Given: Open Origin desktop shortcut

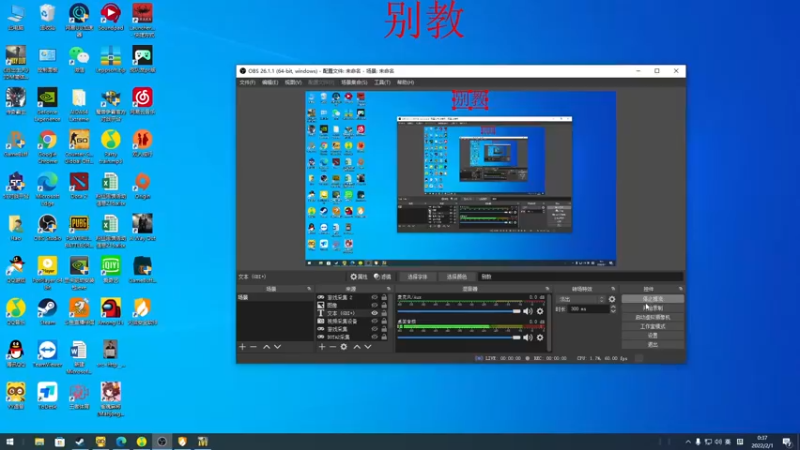Looking at the screenshot, I should pyautogui.click(x=142, y=186).
